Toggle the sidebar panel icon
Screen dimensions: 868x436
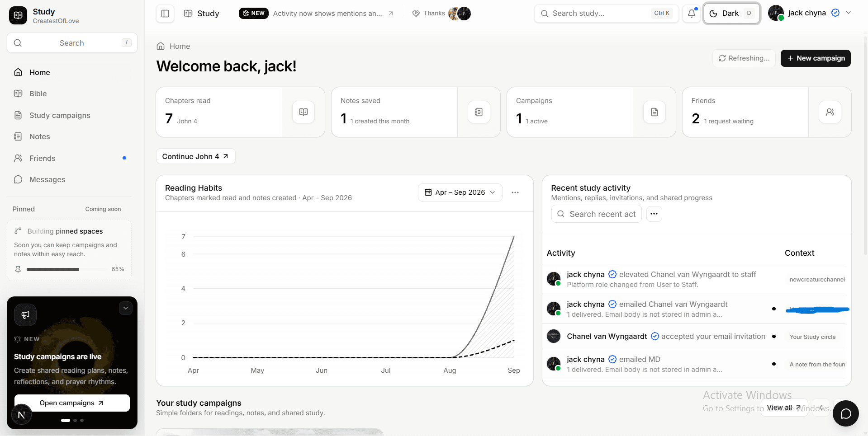(x=165, y=14)
